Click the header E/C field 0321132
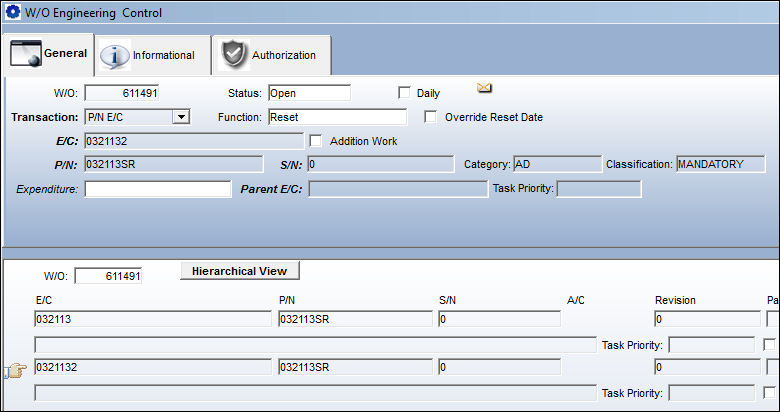This screenshot has height=412, width=780. pyautogui.click(x=194, y=141)
